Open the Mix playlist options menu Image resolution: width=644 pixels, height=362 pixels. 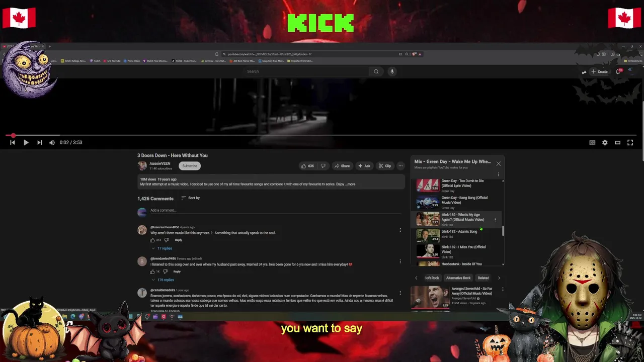coord(499,174)
